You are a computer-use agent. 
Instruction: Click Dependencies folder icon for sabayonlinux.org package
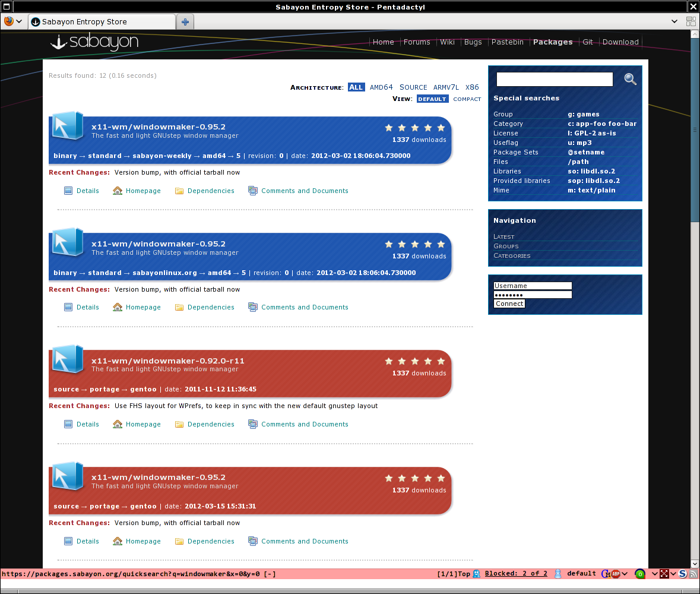[x=179, y=307]
